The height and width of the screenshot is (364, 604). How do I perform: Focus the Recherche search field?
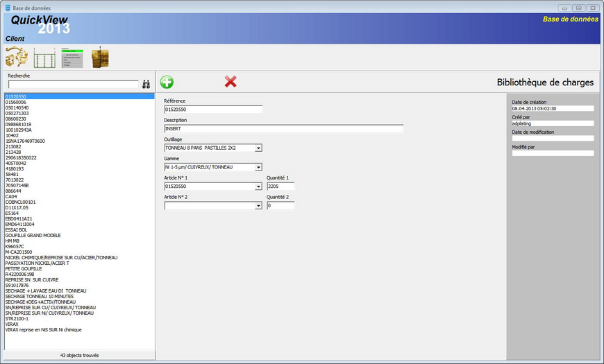[x=73, y=85]
